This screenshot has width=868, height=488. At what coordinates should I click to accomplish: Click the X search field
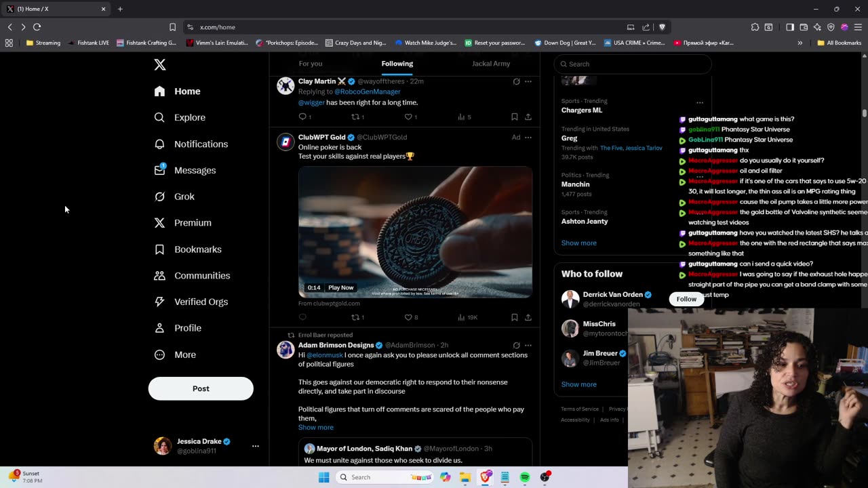pos(633,64)
